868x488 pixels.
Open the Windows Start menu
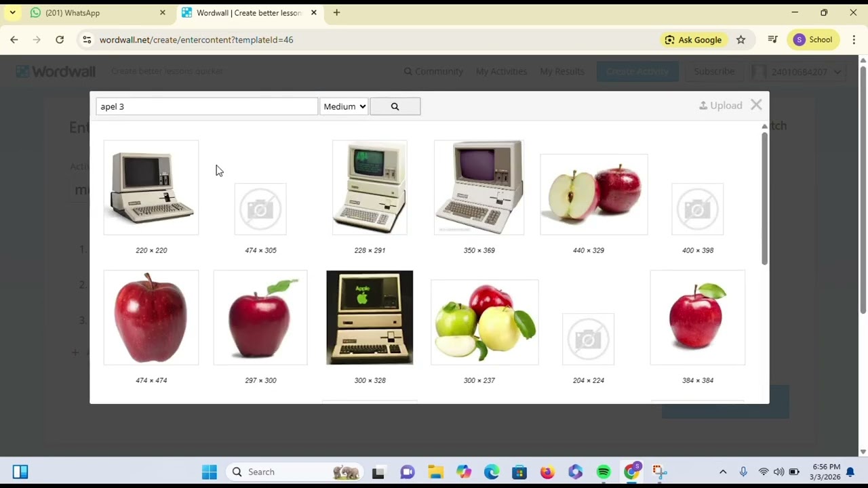210,472
